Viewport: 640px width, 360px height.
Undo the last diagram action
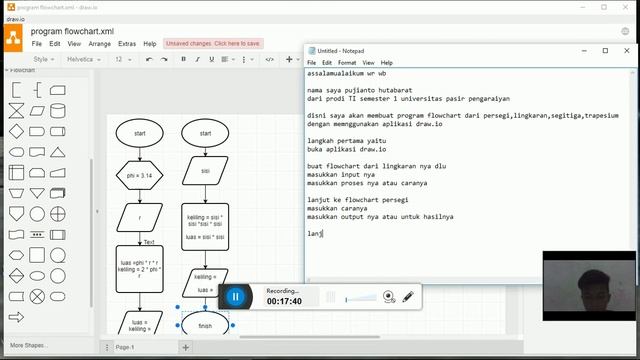[149, 60]
